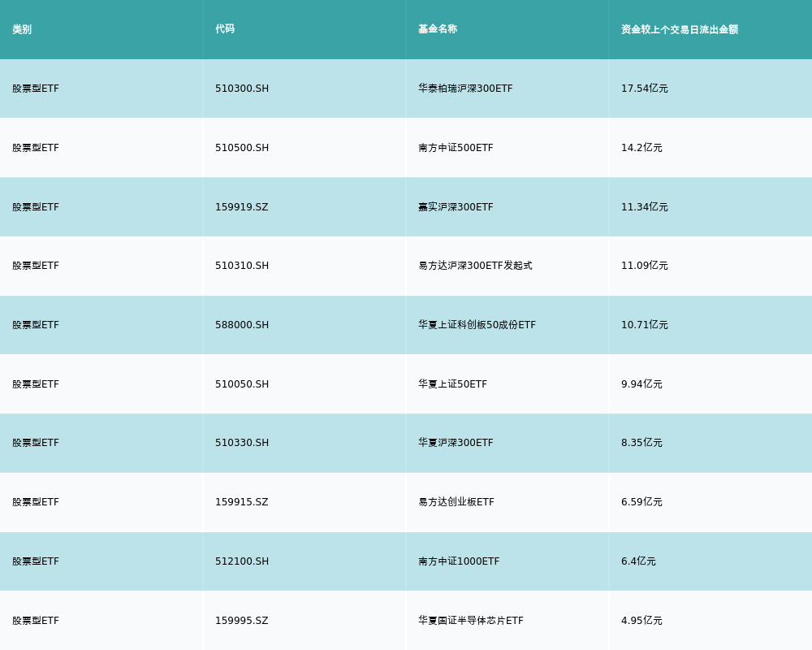Click outflow amount 9.94亿元
This screenshot has width=812, height=650.
pos(641,384)
